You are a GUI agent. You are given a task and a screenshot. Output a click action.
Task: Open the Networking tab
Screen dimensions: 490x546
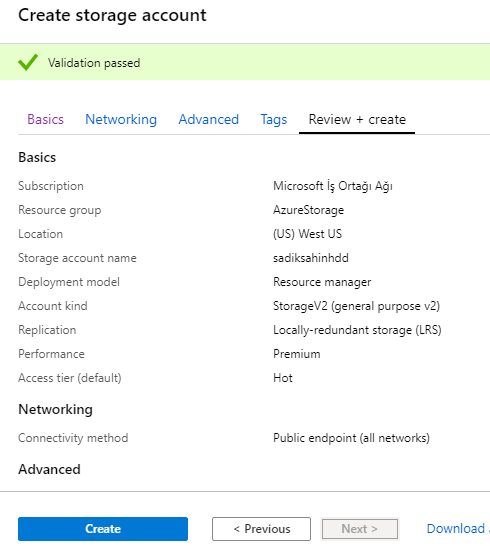121,119
